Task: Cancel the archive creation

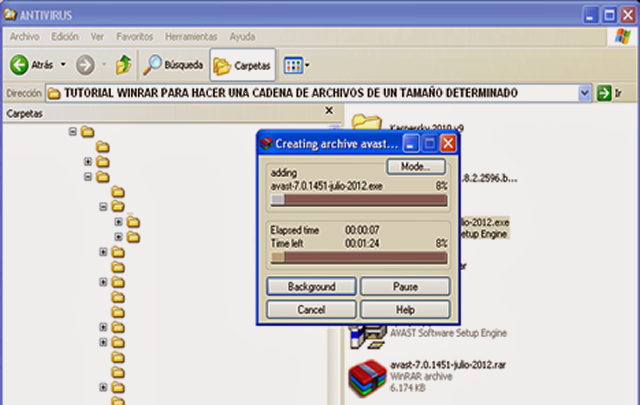Action: coord(311,310)
